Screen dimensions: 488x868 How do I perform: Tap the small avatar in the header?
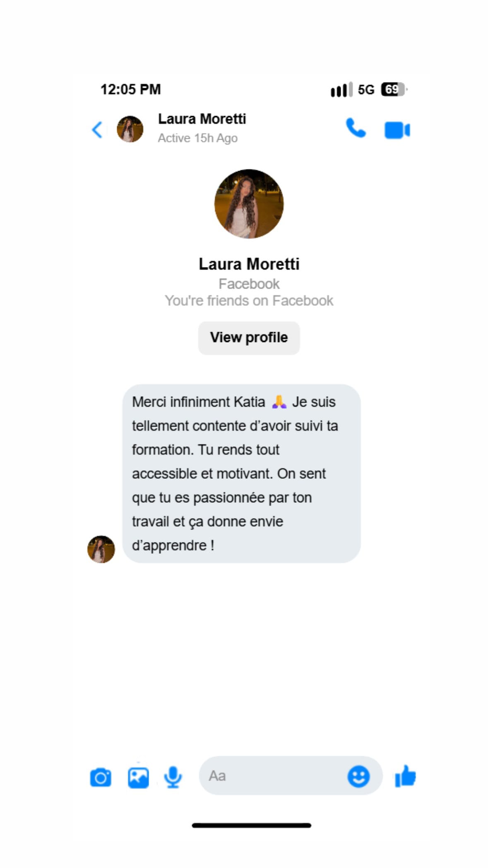130,129
